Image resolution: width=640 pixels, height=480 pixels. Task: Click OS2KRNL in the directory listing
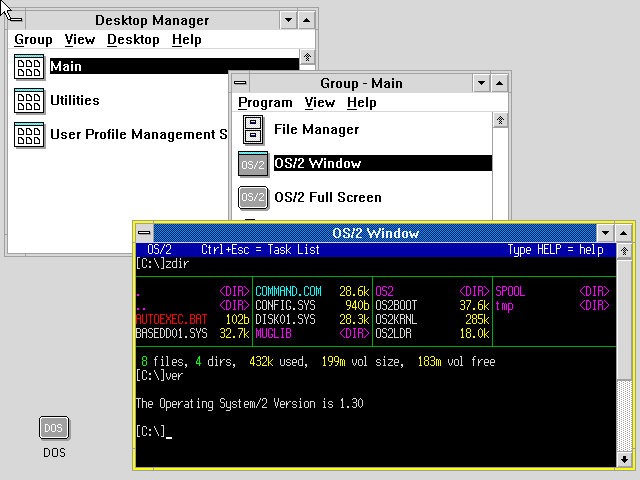click(x=396, y=319)
